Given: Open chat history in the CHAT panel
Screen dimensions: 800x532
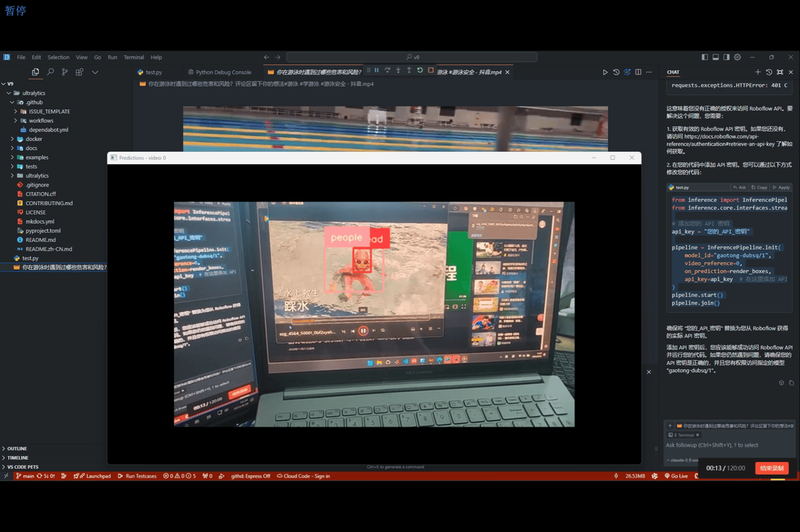Looking at the screenshot, I should pyautogui.click(x=769, y=72).
